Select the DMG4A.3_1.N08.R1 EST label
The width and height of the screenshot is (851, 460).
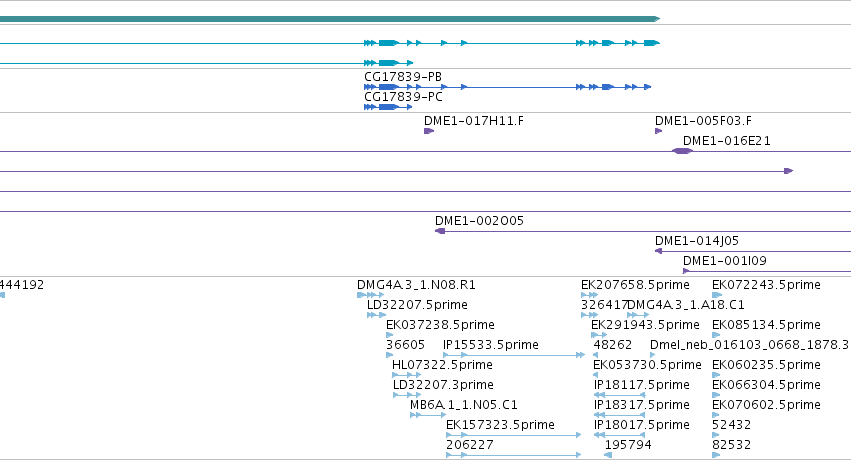[416, 285]
